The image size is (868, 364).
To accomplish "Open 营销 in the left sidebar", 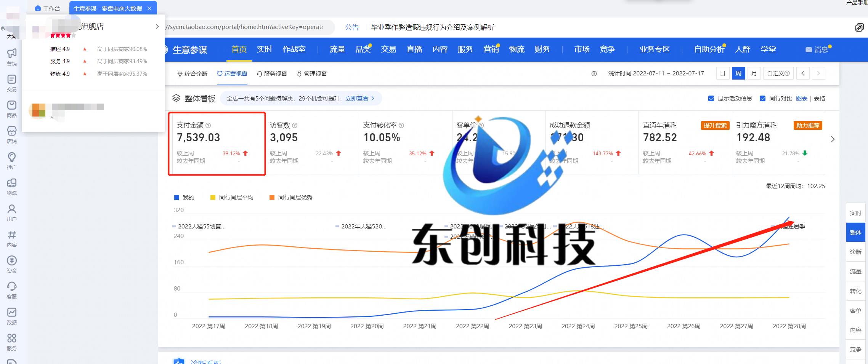I will (12, 57).
